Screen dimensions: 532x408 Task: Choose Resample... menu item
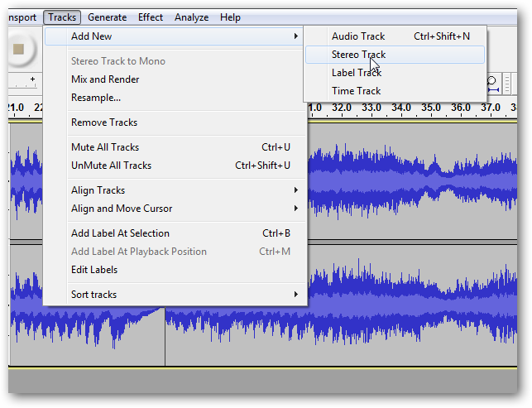tap(174, 98)
